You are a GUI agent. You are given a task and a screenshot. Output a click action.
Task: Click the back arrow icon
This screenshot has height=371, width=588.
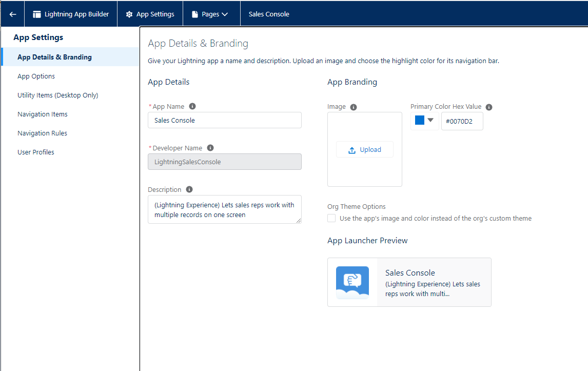point(13,14)
